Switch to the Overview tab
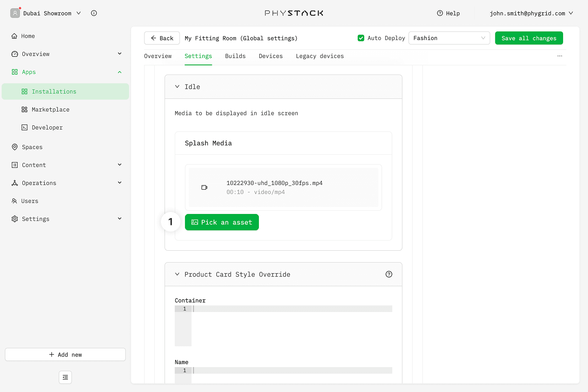The width and height of the screenshot is (588, 392). [x=158, y=56]
